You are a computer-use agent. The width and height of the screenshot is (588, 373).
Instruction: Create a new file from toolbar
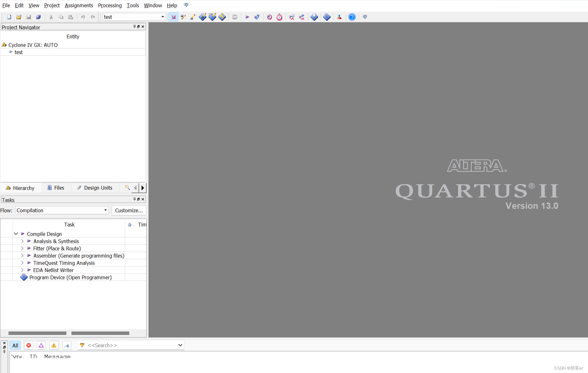pos(9,17)
